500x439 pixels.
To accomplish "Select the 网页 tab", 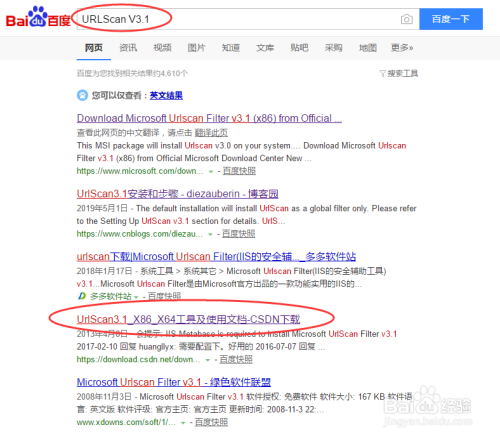I will click(94, 48).
